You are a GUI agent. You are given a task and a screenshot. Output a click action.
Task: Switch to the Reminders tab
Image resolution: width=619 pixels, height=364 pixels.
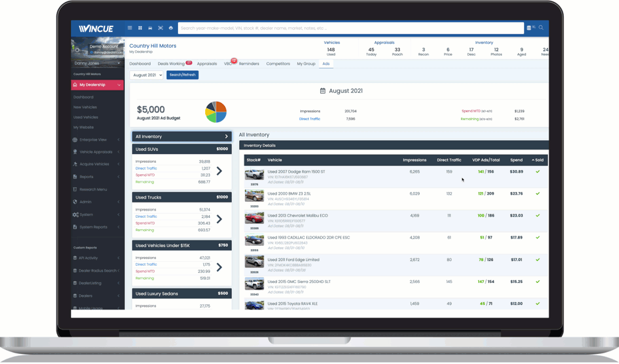coord(248,64)
